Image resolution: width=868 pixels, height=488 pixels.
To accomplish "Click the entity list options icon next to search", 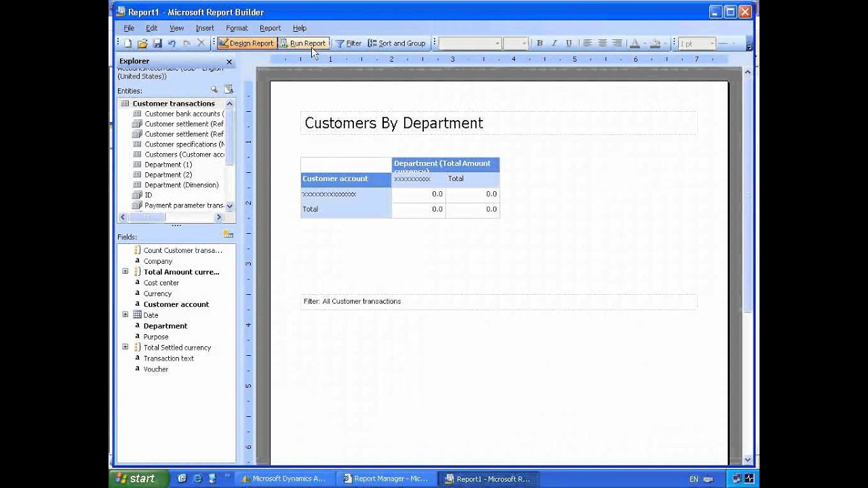I will pyautogui.click(x=229, y=89).
